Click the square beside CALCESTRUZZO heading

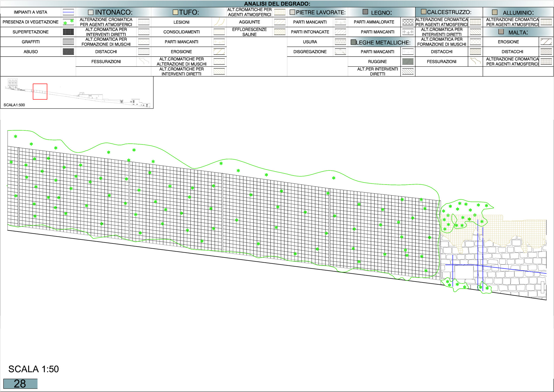(x=424, y=12)
